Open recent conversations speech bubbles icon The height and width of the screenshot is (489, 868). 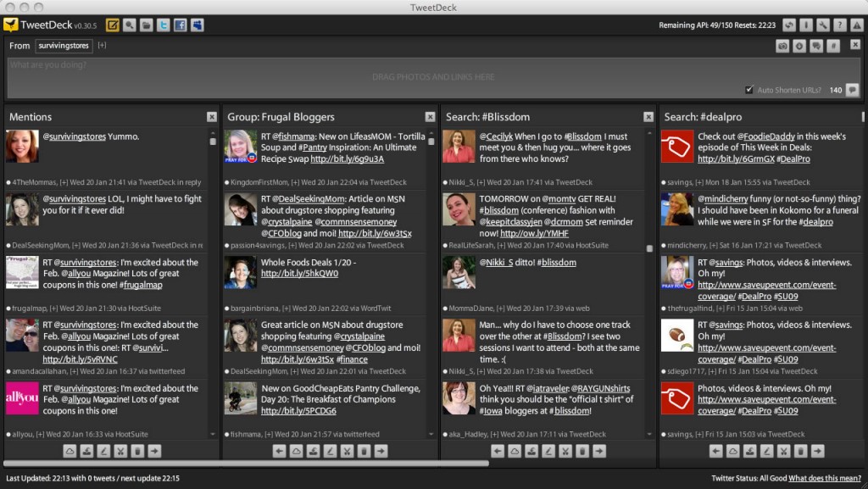pyautogui.click(x=816, y=46)
